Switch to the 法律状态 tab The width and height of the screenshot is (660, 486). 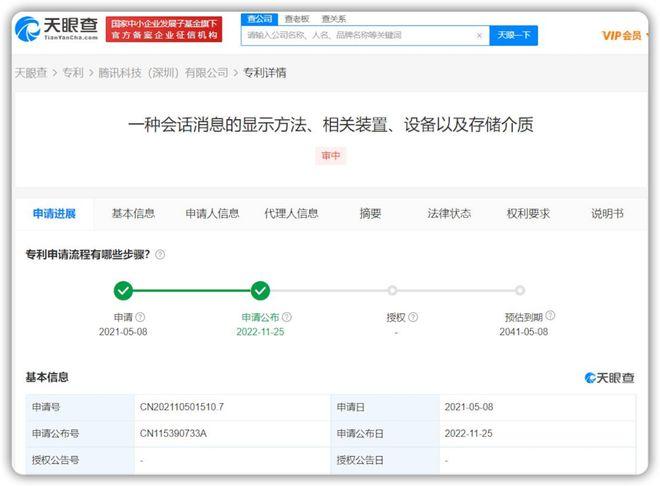(449, 214)
